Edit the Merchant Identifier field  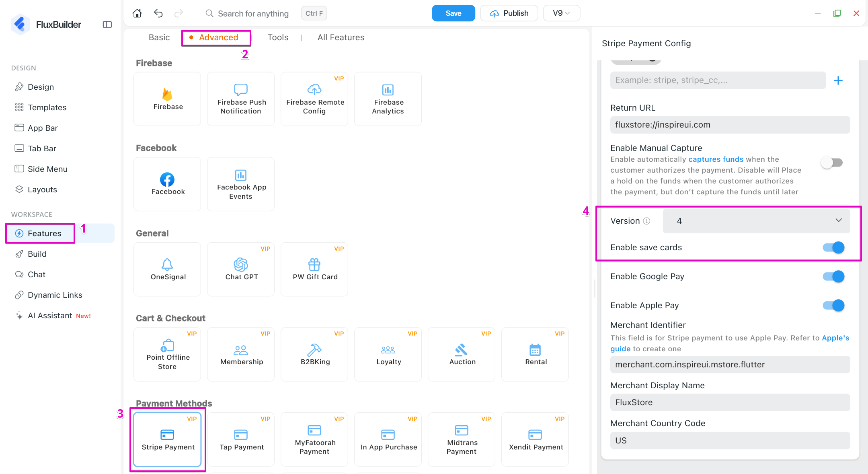pos(730,365)
